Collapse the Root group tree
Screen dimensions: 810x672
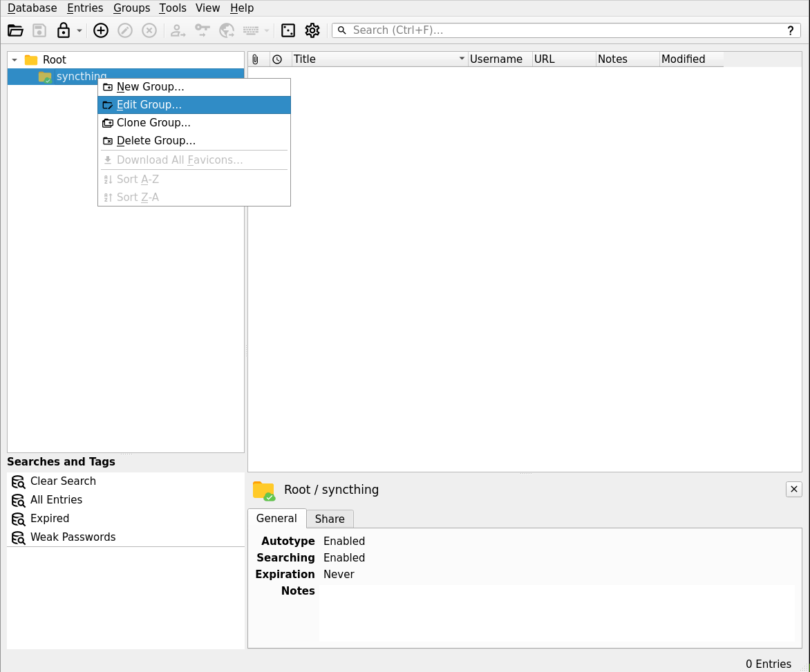[x=15, y=60]
